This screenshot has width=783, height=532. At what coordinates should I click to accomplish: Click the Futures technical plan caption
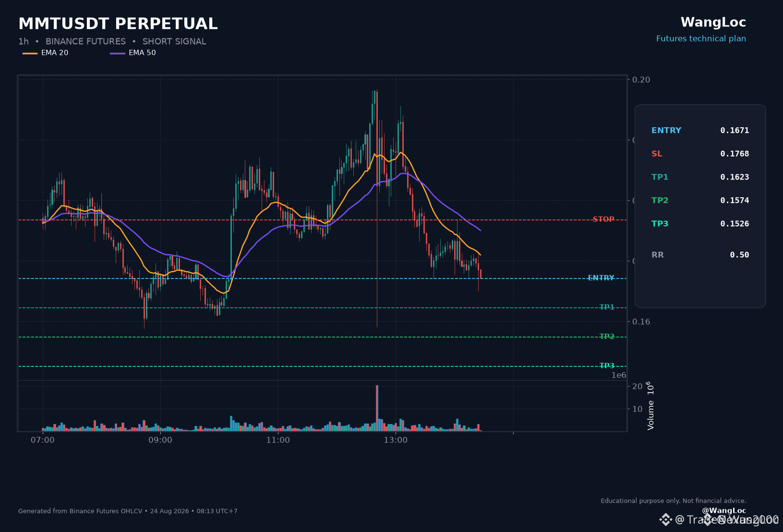[701, 39]
